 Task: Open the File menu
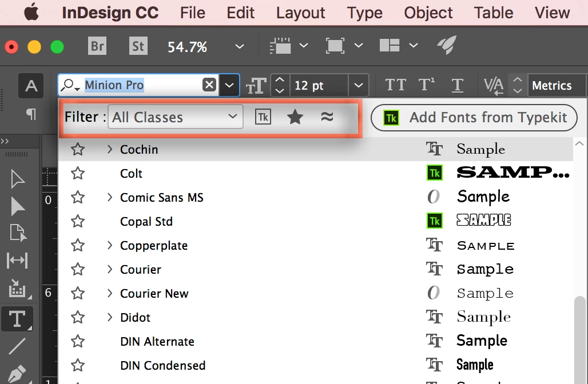click(192, 13)
